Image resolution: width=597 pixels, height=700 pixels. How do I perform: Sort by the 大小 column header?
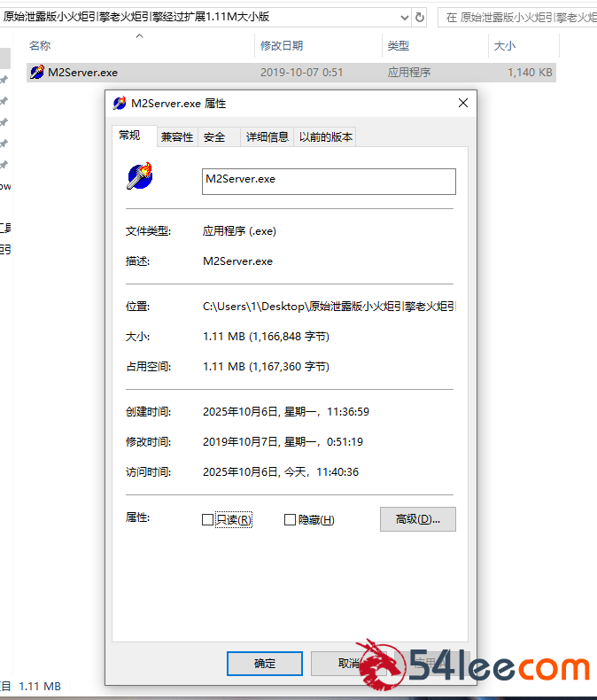click(504, 45)
